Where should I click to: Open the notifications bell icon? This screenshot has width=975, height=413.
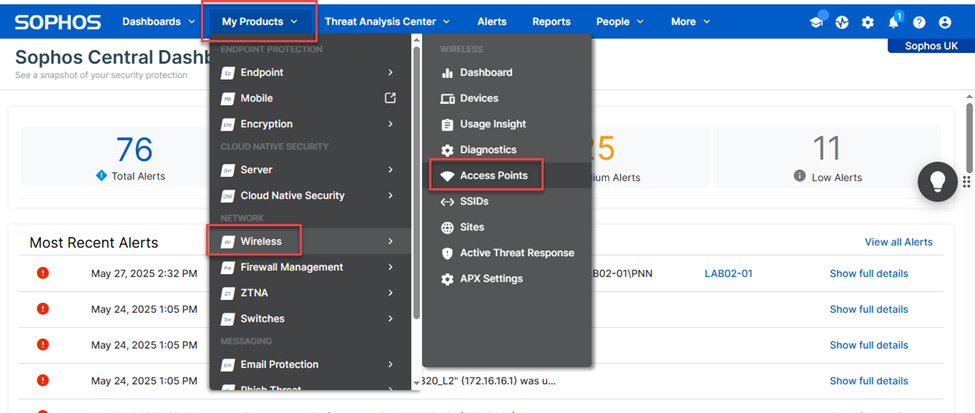(893, 22)
